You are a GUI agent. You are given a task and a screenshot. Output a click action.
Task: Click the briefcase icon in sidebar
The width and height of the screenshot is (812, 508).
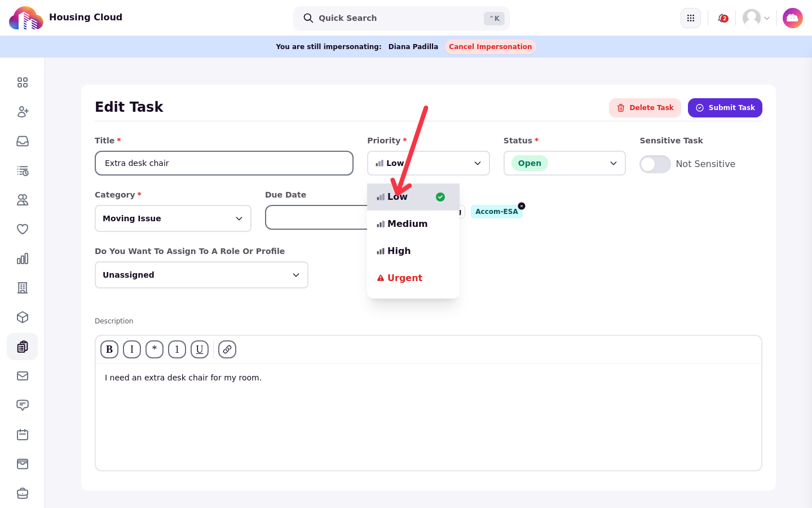pos(23,493)
